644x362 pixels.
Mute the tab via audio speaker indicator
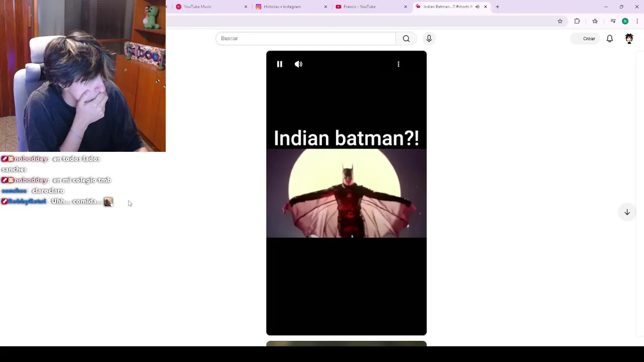(477, 7)
